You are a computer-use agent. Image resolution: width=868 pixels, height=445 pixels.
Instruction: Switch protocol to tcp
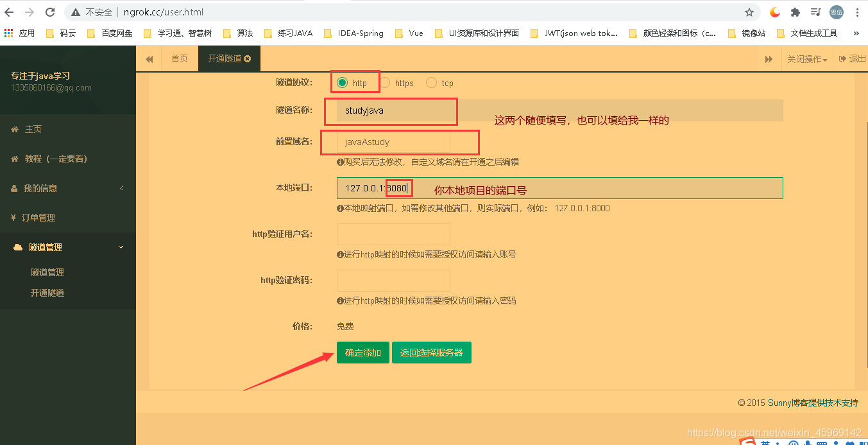click(x=432, y=82)
